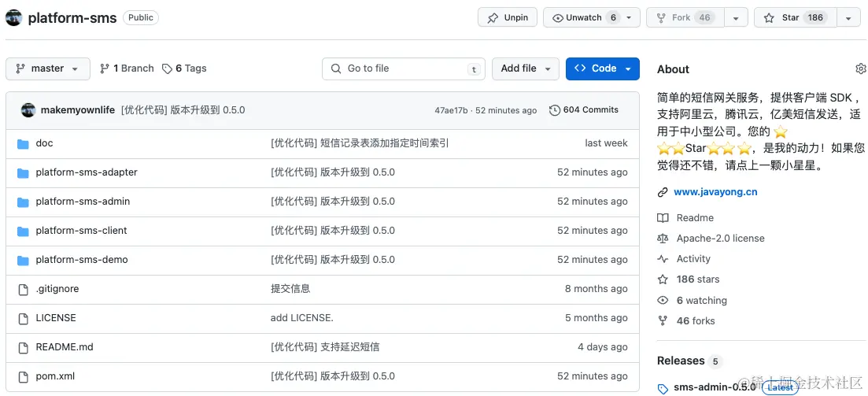The width and height of the screenshot is (868, 396).
Task: Open the Readme link in About
Action: click(696, 218)
